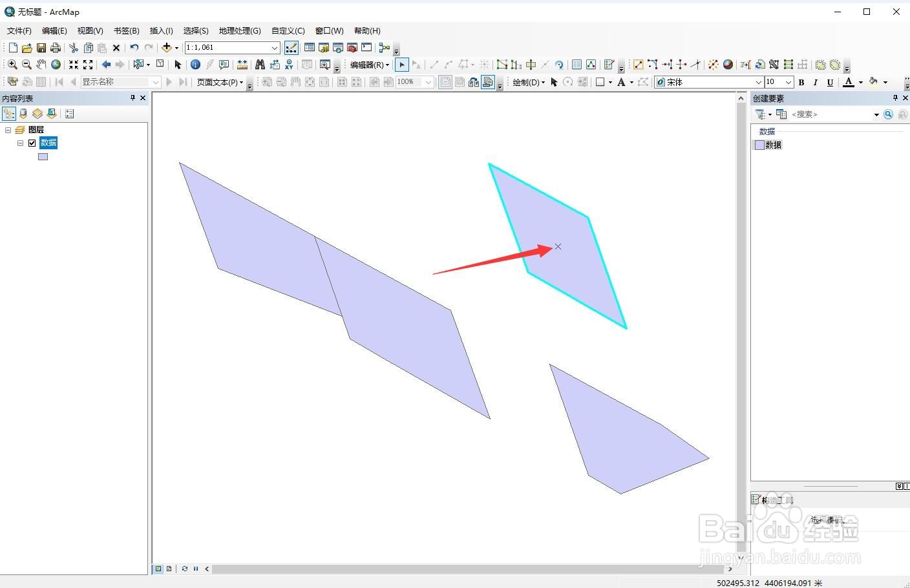The height and width of the screenshot is (588, 910).
Task: Click the Rotate tool in editor toolbar
Action: coord(560,65)
